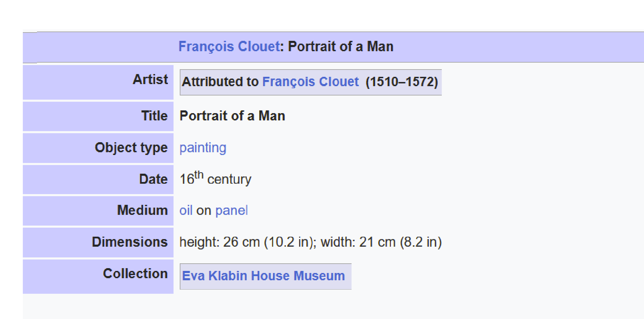Click the height and width dimensions text
The height and width of the screenshot is (319, 644).
(310, 242)
